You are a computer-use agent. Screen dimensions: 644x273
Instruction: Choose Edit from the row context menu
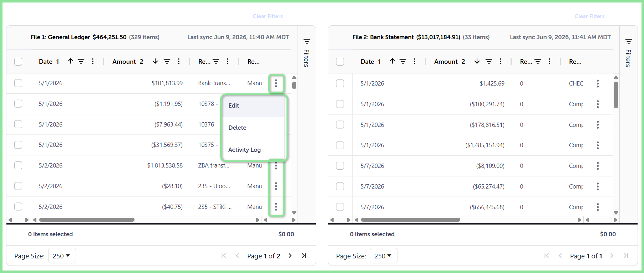click(254, 106)
